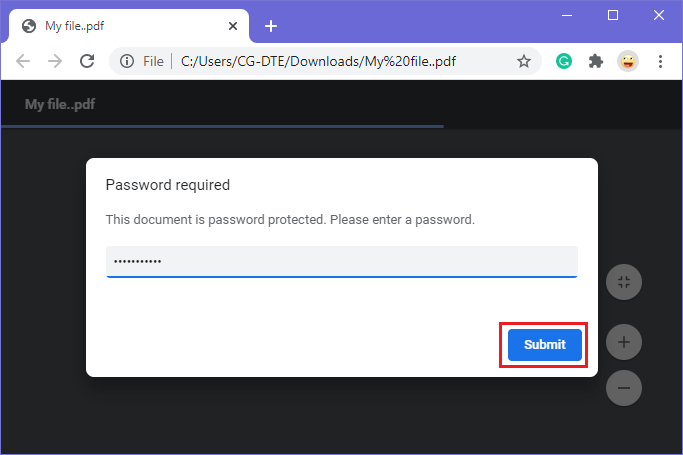Zoom out with the minus button

click(x=624, y=388)
